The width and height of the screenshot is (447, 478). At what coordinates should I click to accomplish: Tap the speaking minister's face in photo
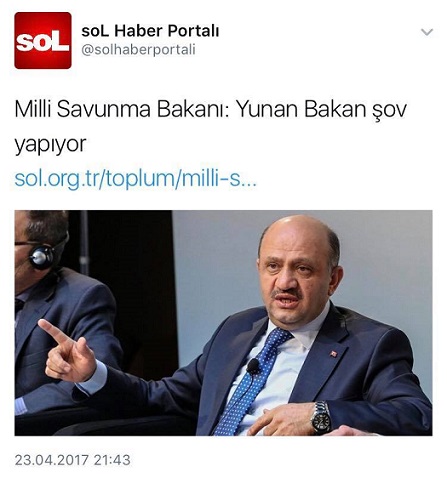point(294,273)
